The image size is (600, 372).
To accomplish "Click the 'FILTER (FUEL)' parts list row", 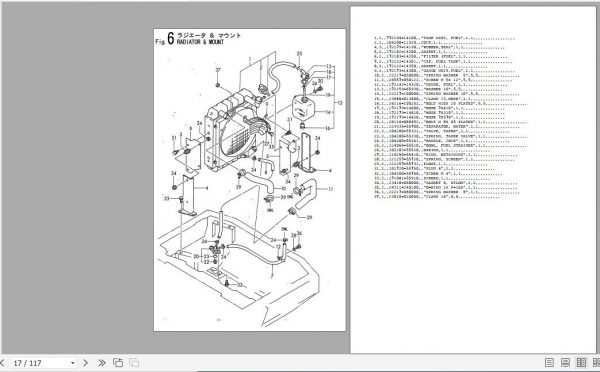I will point(440,57).
